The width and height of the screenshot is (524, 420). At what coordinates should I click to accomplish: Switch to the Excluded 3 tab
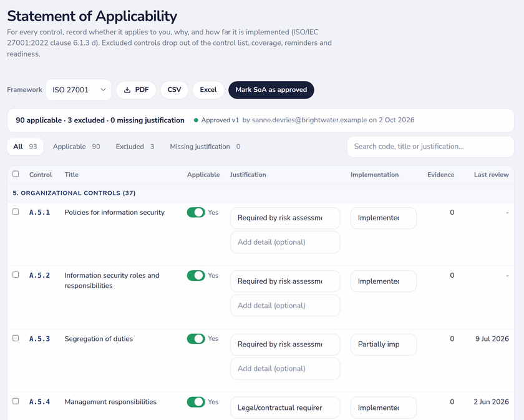click(x=135, y=147)
